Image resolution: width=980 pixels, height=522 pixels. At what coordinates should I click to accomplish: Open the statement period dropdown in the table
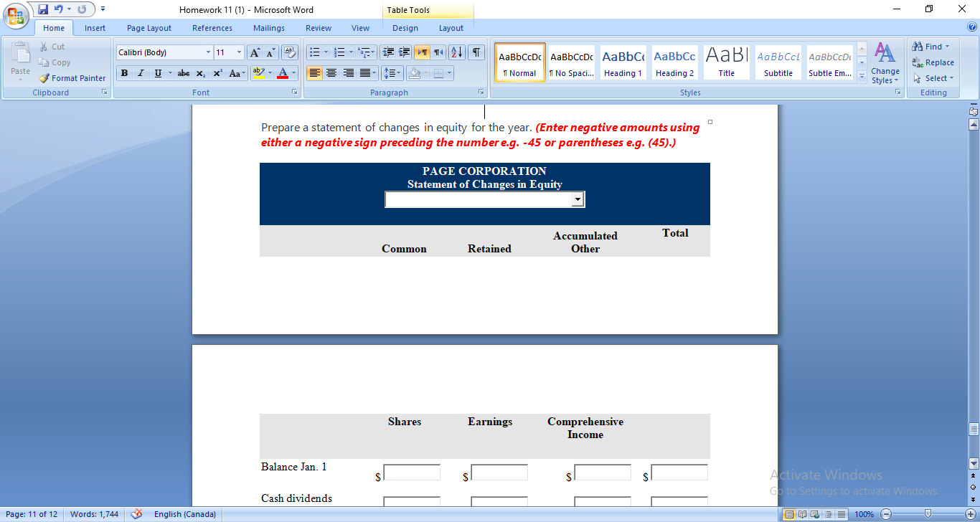[578, 199]
